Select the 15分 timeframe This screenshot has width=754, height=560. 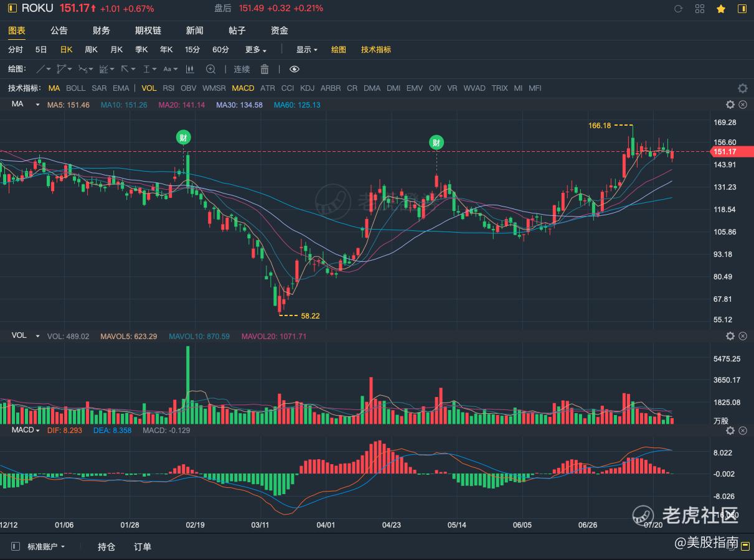(192, 50)
